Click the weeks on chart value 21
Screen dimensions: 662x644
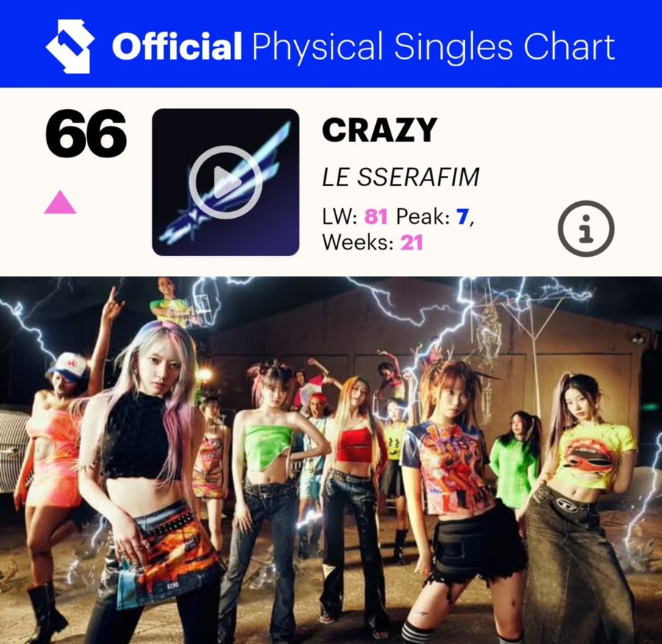(412, 243)
